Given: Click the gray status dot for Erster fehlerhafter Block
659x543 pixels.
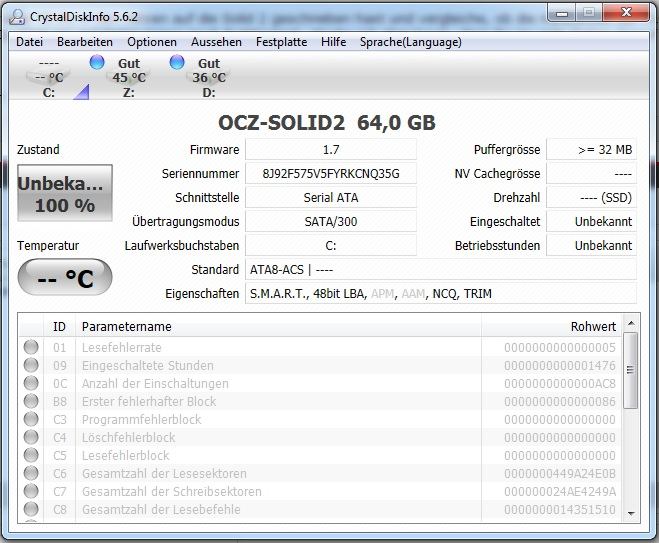Looking at the screenshot, I should [31, 401].
